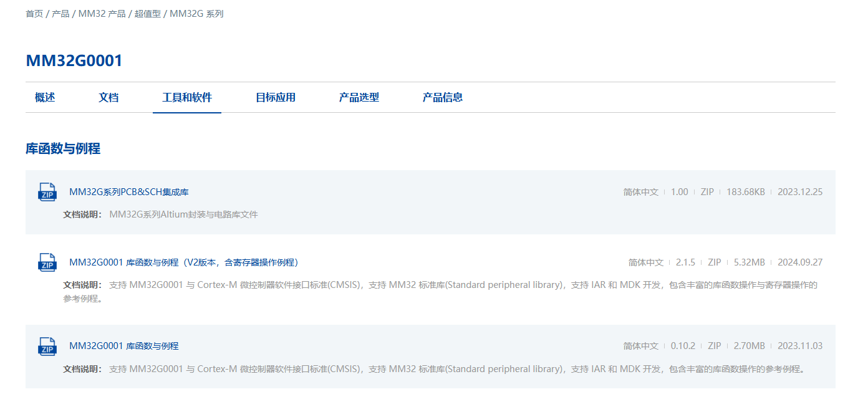
Task: Click ZIP icon for MM32G系列PCB&SCH集成库
Action: pyautogui.click(x=47, y=192)
